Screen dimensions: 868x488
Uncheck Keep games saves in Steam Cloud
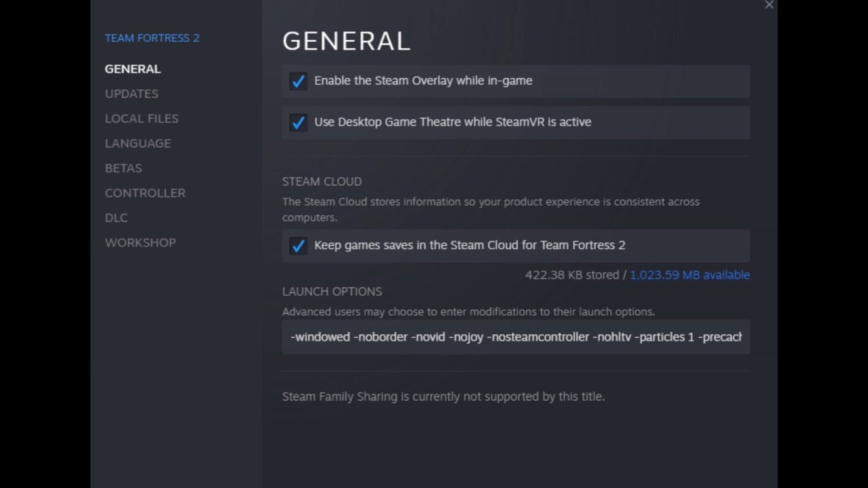coord(298,246)
